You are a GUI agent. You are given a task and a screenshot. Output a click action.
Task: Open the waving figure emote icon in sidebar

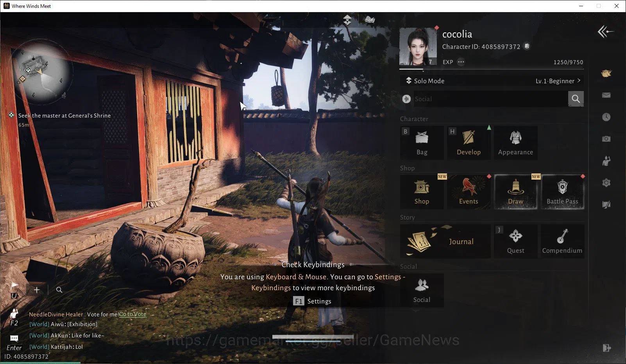pos(606,161)
